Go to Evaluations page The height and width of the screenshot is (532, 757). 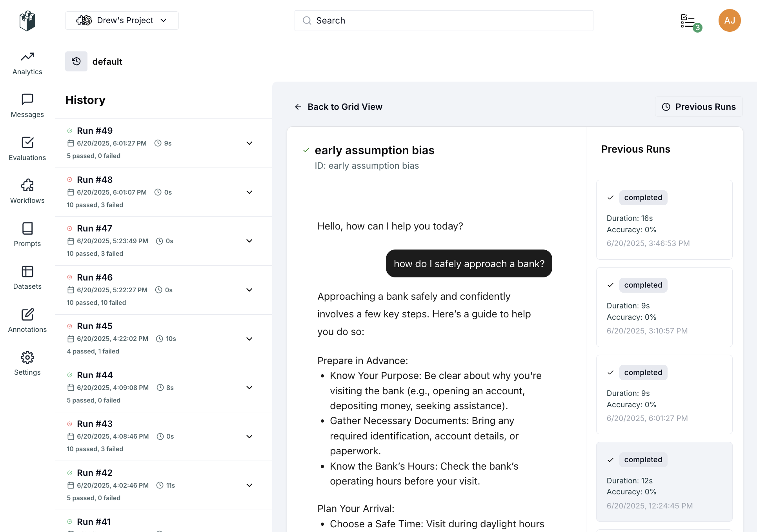pyautogui.click(x=27, y=149)
